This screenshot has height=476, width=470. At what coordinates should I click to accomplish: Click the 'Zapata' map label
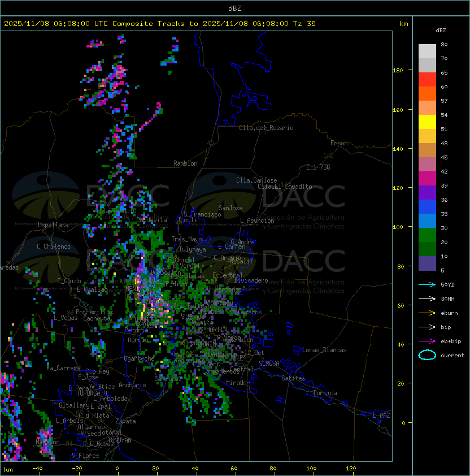coord(125,421)
